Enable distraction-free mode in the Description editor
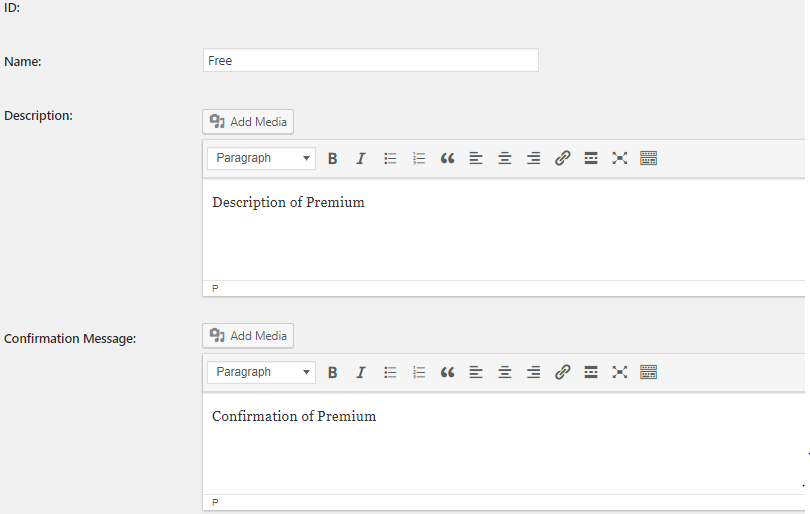The height and width of the screenshot is (514, 810). (x=619, y=158)
